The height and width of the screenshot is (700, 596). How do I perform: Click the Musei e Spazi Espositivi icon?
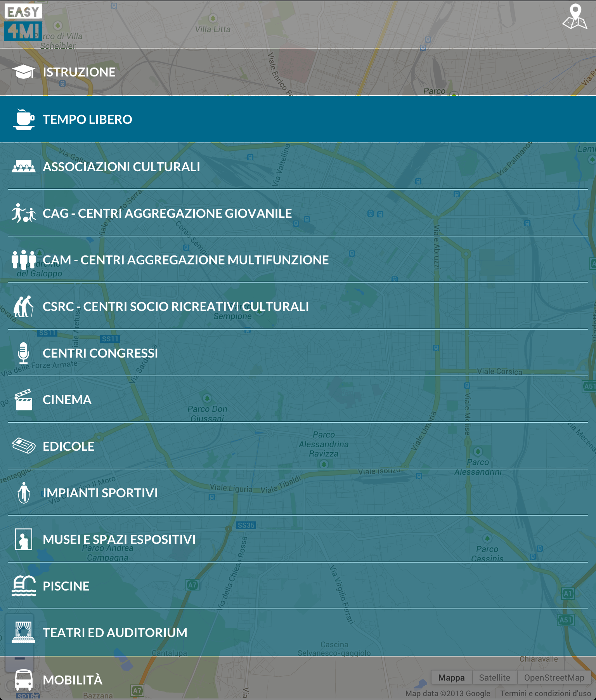[x=23, y=539]
